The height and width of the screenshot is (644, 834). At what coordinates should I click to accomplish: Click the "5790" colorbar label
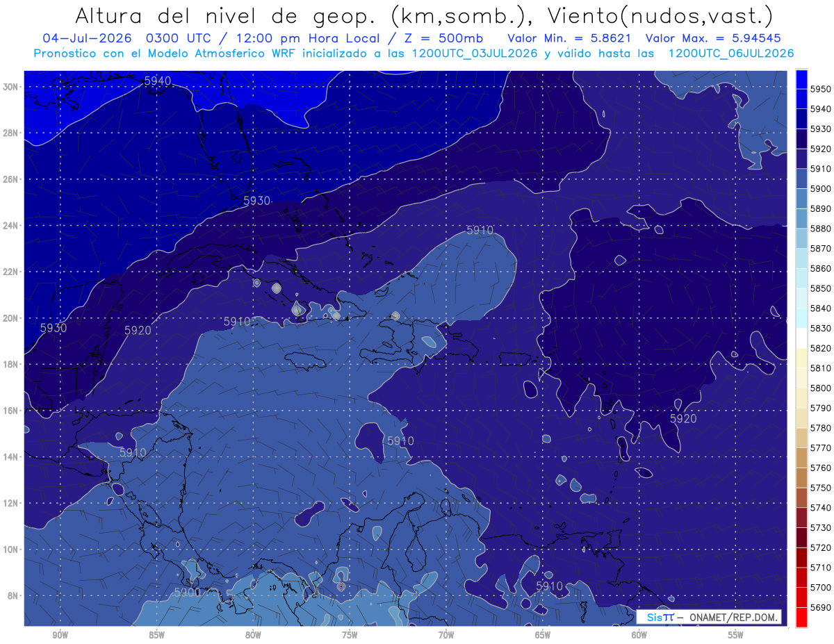[x=821, y=408]
